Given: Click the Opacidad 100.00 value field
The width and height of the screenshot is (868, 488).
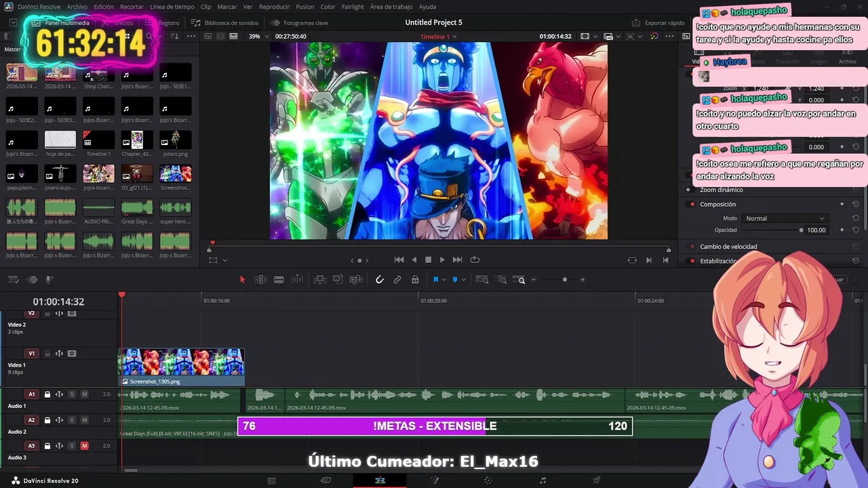Looking at the screenshot, I should tap(816, 230).
